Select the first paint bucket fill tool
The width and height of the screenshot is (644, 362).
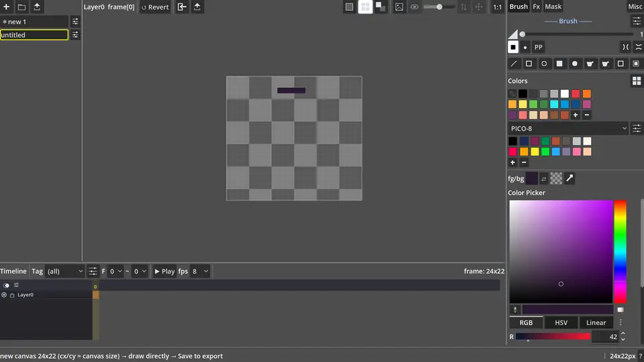590,64
